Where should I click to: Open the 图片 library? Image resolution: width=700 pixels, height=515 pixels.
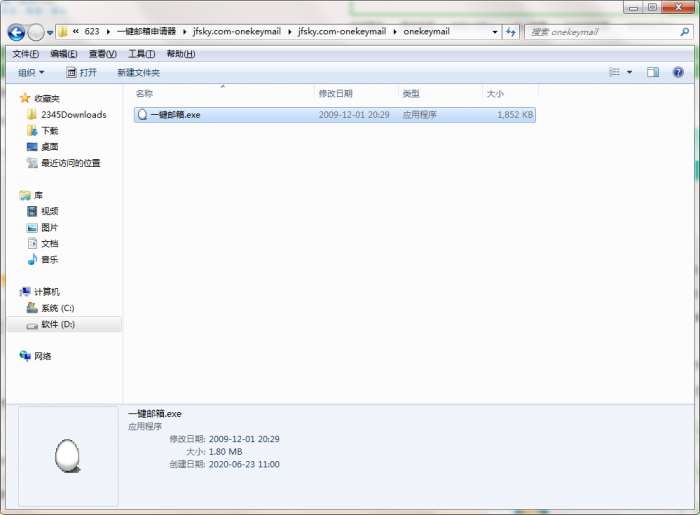click(50, 227)
